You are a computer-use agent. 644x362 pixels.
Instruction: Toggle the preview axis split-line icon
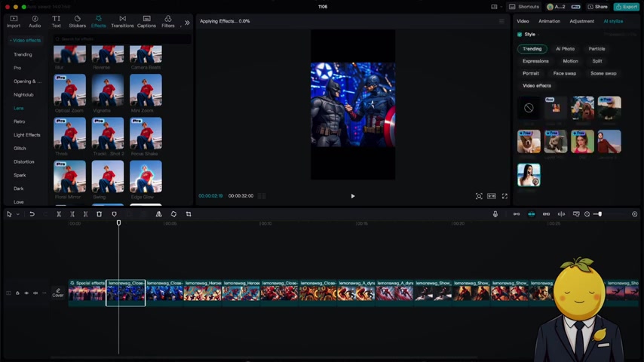[x=562, y=214]
